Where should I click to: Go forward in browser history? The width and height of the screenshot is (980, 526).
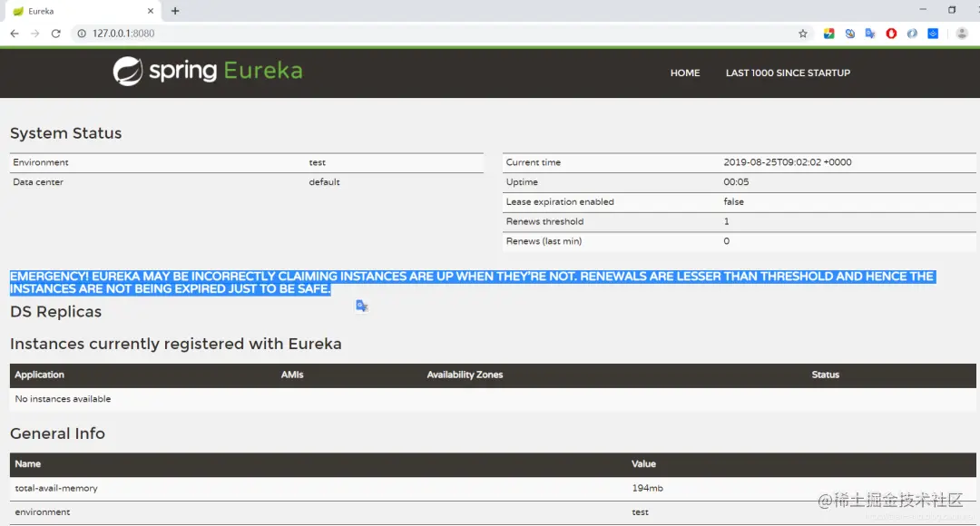[x=35, y=34]
